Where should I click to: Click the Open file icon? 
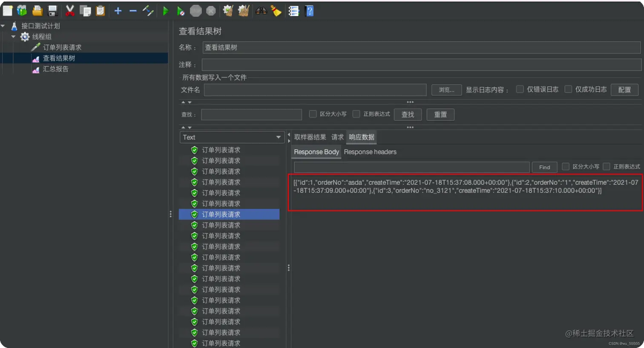[37, 11]
